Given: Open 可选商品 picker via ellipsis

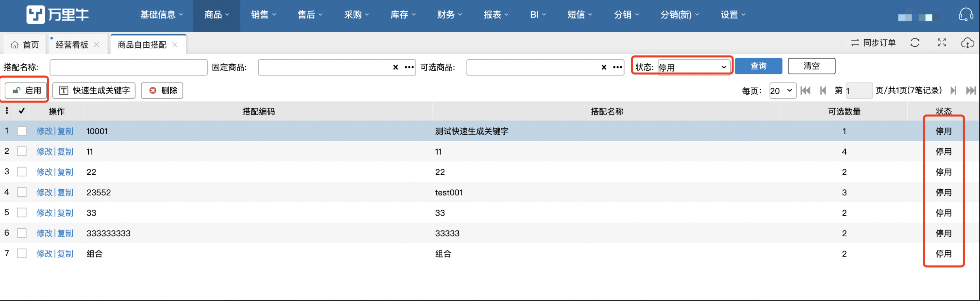Looking at the screenshot, I should (617, 67).
